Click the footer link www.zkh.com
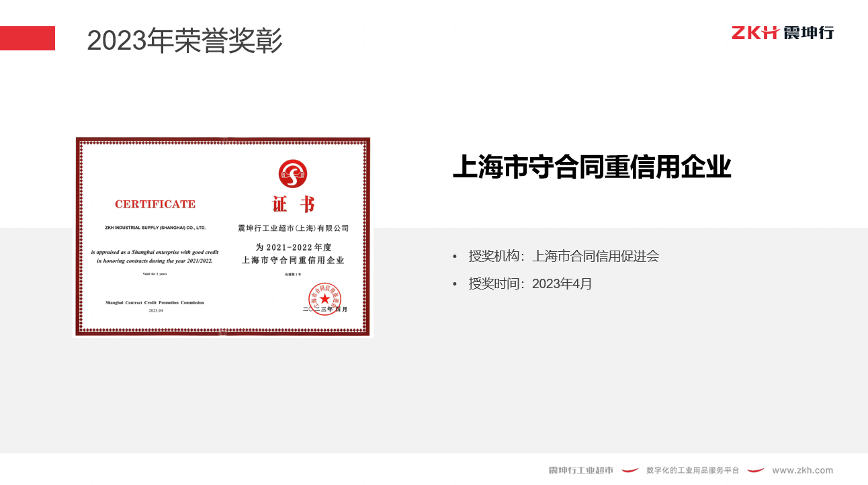Viewport: 868px width, 485px height. tap(803, 470)
